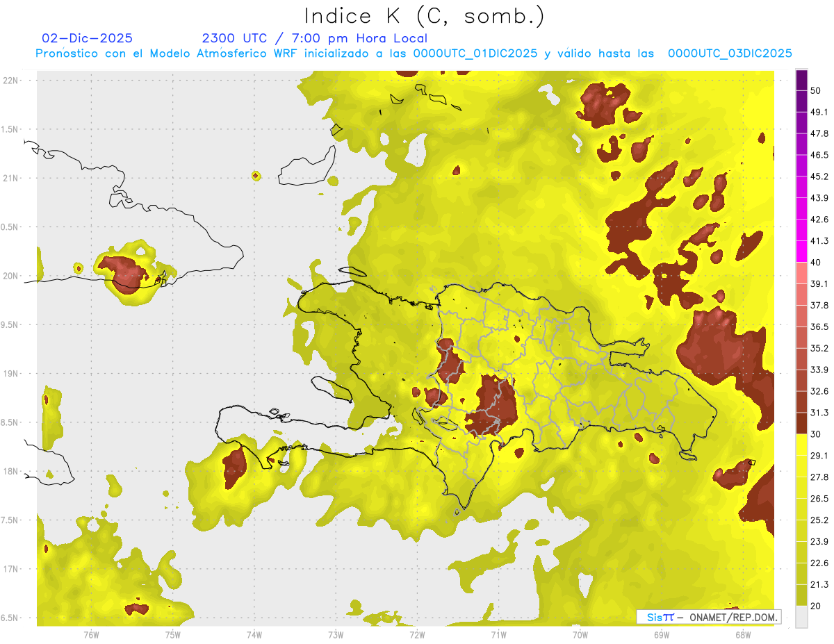Click the colorbar value "35.2"
834x644 pixels.
(x=819, y=348)
